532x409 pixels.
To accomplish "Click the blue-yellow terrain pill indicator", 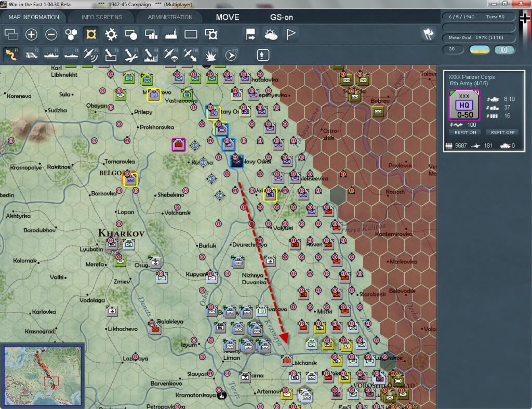I will pos(479,50).
